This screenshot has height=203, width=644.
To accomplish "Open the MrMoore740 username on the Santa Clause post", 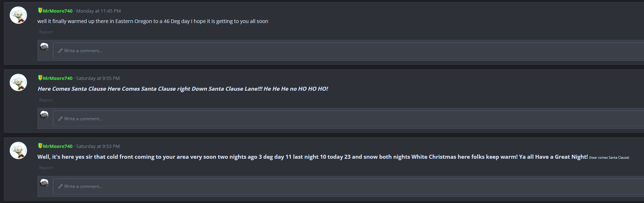I will pos(58,78).
